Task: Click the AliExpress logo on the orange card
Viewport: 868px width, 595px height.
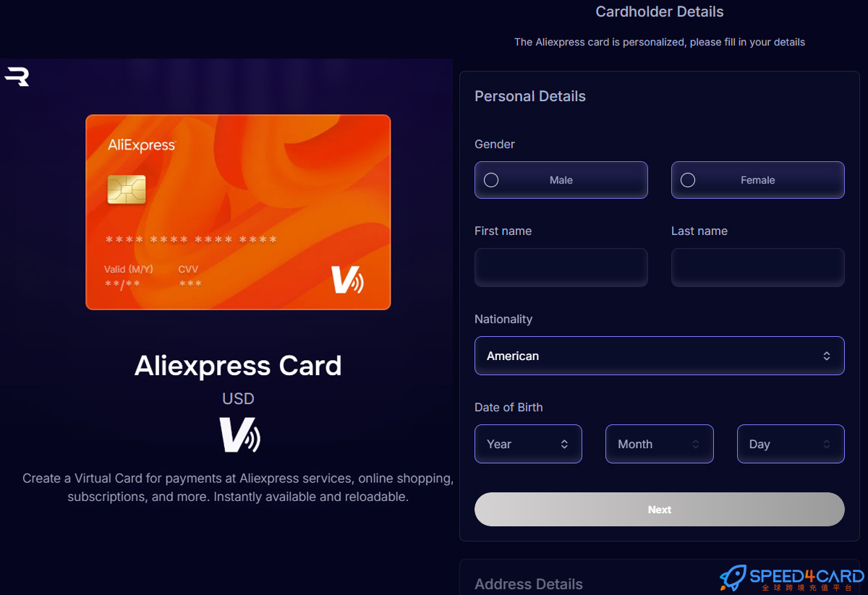Action: (x=142, y=145)
